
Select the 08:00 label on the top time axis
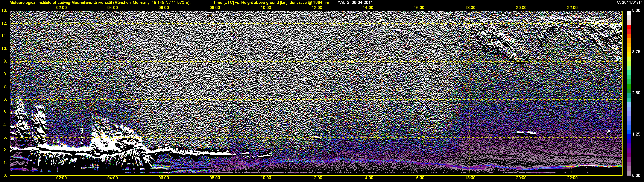215,8
